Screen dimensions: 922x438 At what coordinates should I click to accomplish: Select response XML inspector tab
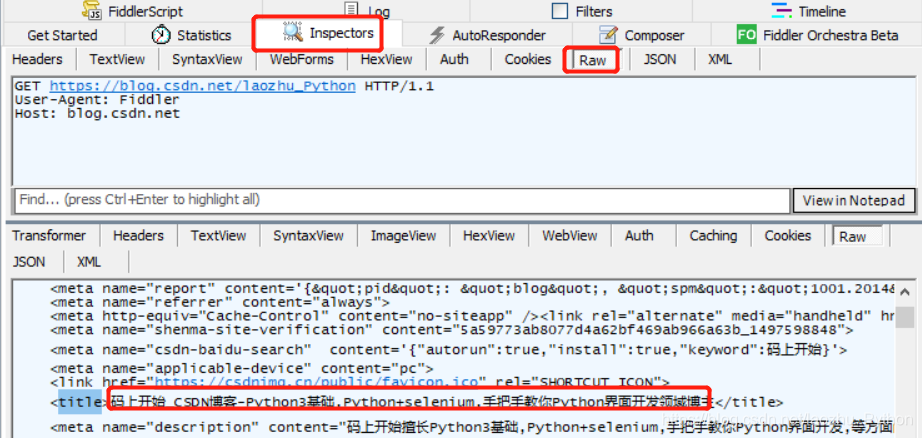click(x=89, y=262)
